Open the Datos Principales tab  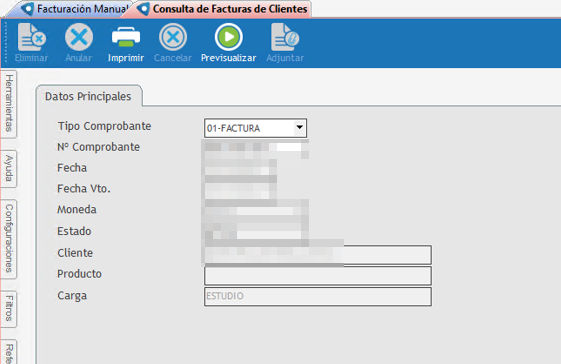[x=88, y=96]
